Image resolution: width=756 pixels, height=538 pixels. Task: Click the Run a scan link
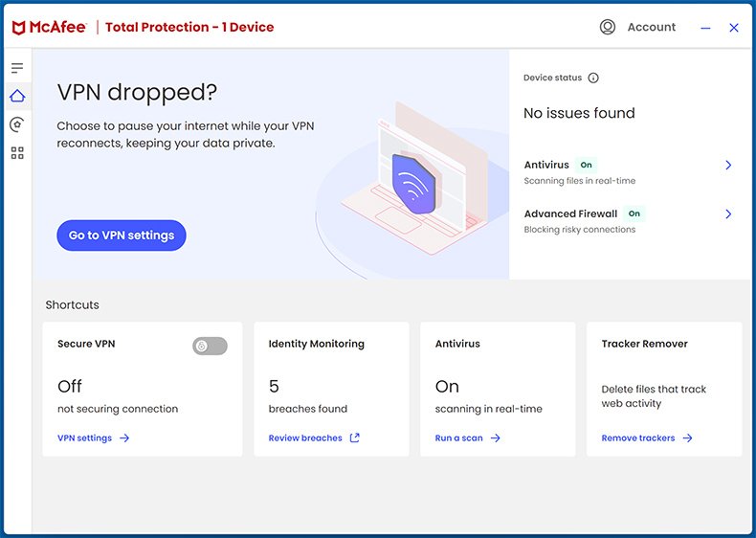pos(458,438)
